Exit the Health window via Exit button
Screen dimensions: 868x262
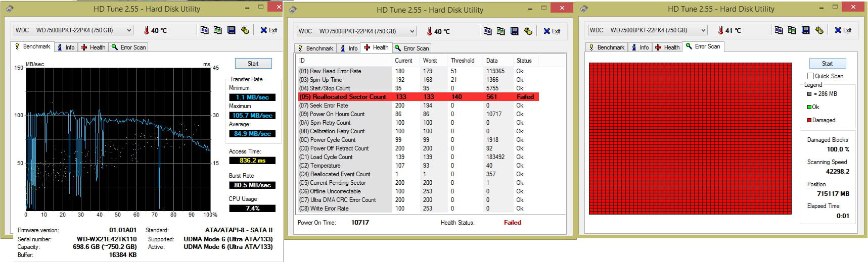(x=552, y=31)
